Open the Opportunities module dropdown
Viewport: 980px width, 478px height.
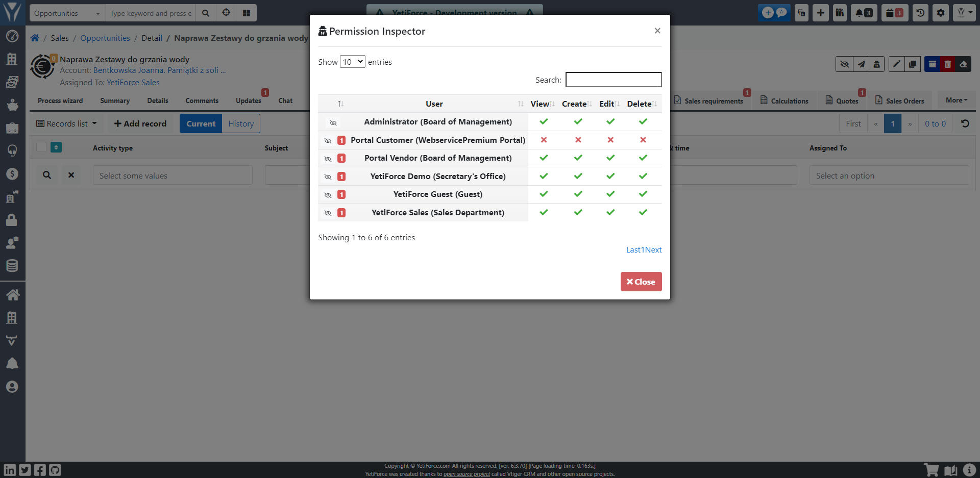point(67,13)
